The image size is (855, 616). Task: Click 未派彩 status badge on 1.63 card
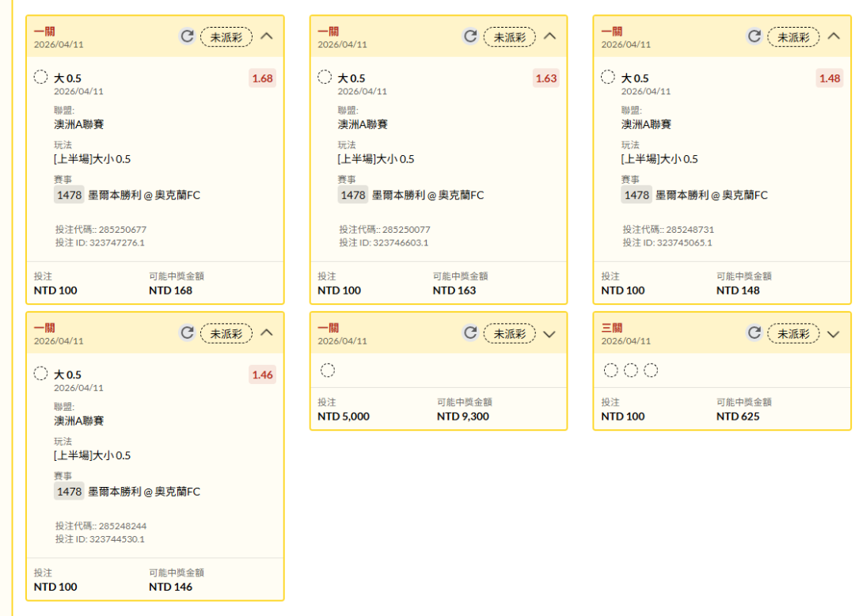click(510, 36)
